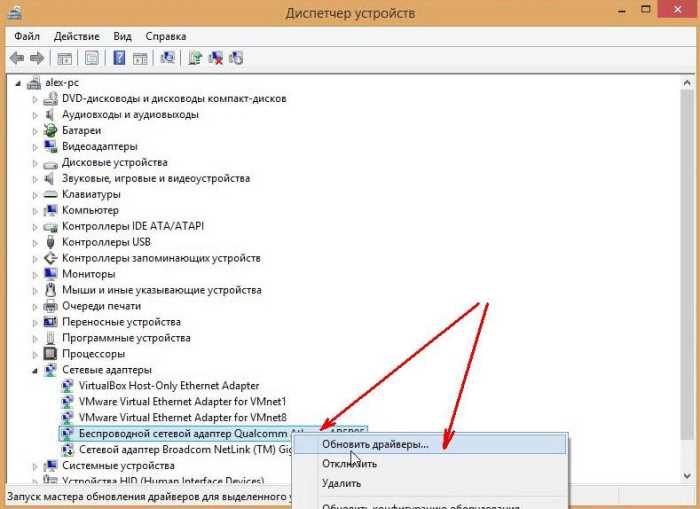Click the Forward arrow in the toolbar

(x=37, y=58)
